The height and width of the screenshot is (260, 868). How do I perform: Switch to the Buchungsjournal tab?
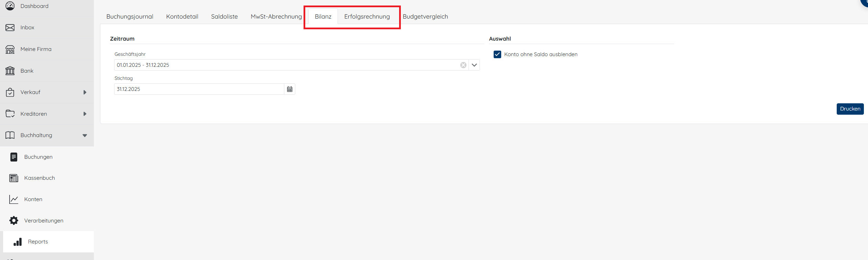tap(130, 17)
